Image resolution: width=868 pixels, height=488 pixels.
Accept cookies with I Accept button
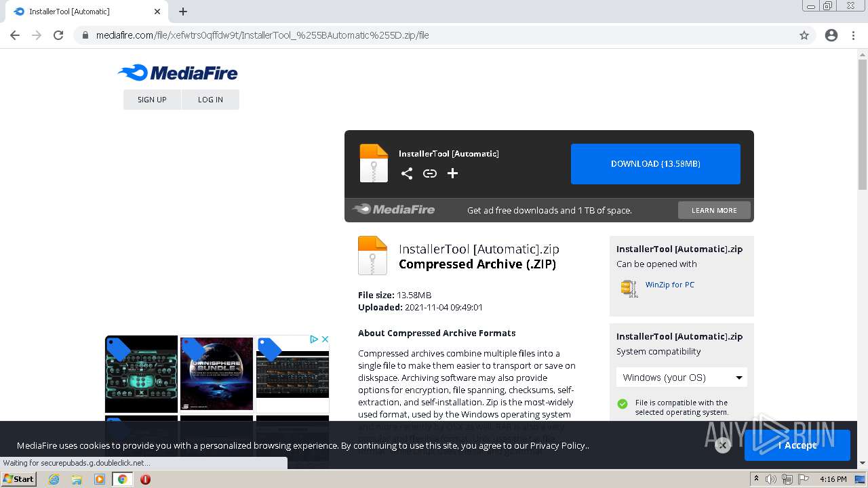click(797, 445)
